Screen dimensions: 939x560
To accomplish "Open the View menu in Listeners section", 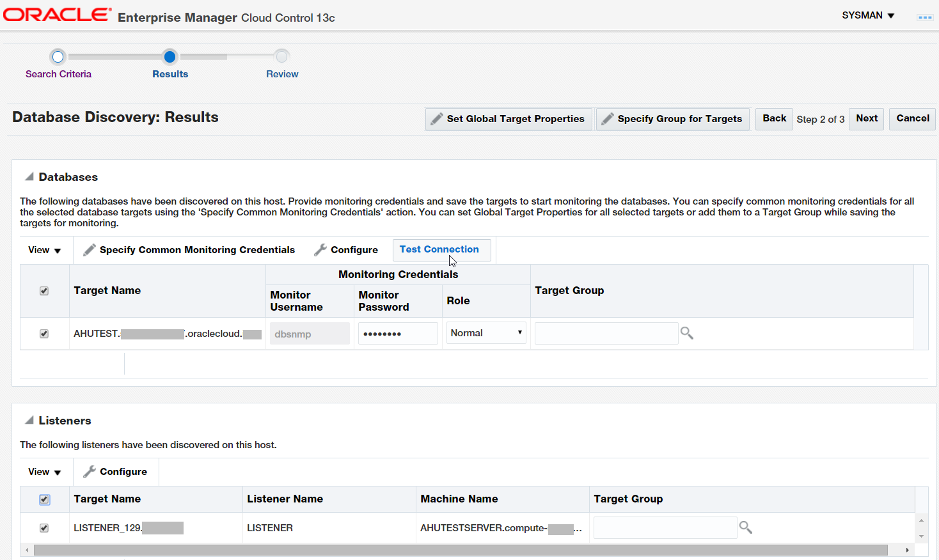I will tap(45, 472).
